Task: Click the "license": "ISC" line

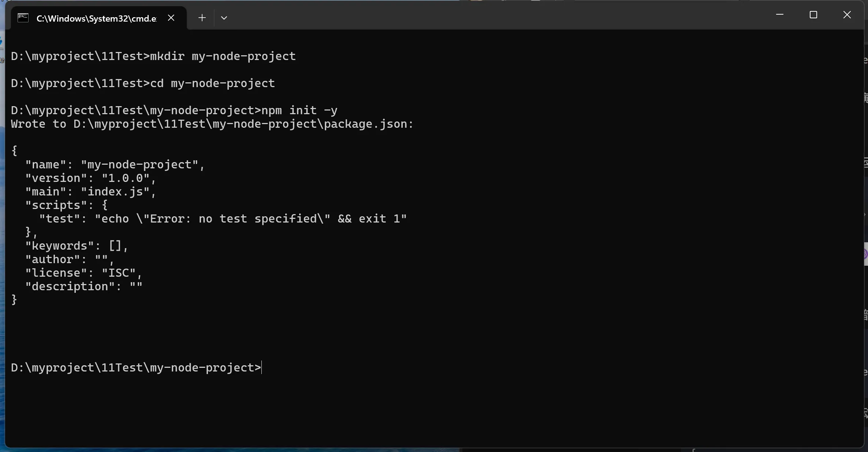Action: click(84, 273)
